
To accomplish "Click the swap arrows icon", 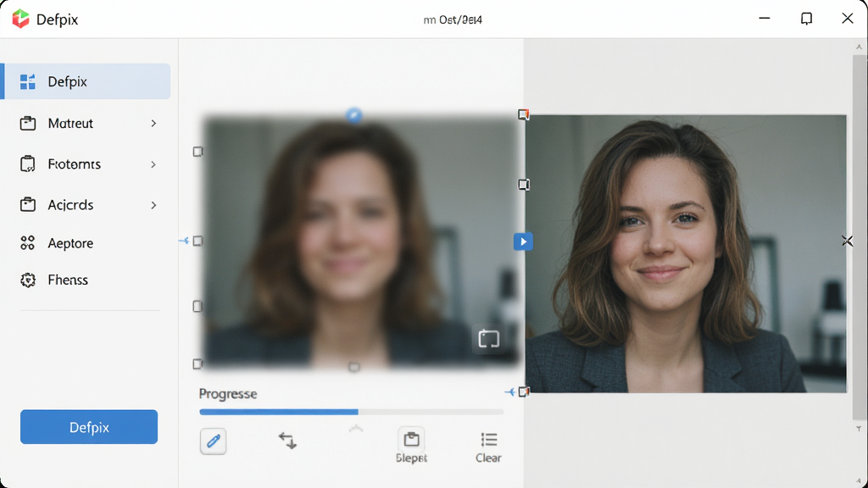I will point(287,441).
